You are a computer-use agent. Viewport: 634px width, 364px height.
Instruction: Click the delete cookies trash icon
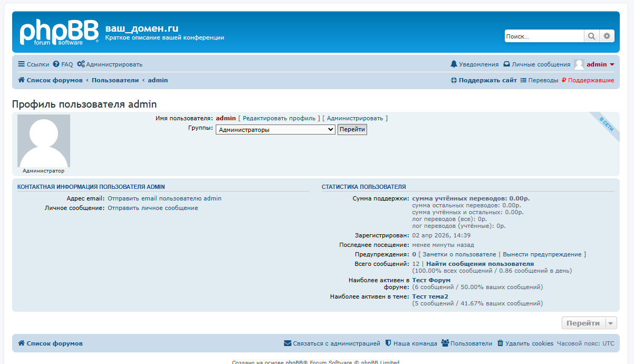(500, 343)
